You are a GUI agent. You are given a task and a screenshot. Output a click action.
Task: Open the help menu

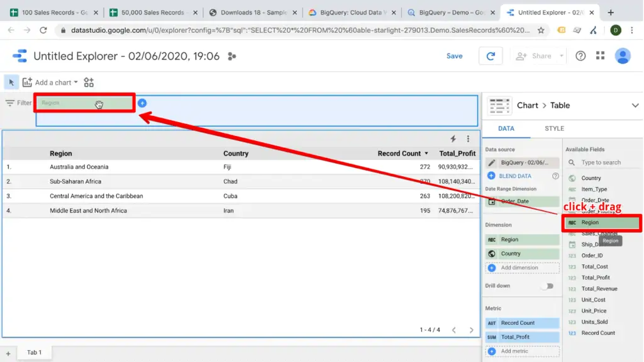[x=580, y=56]
